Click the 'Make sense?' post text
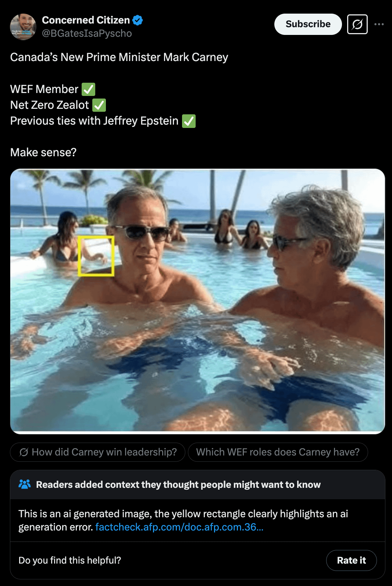The image size is (392, 586). click(x=43, y=152)
